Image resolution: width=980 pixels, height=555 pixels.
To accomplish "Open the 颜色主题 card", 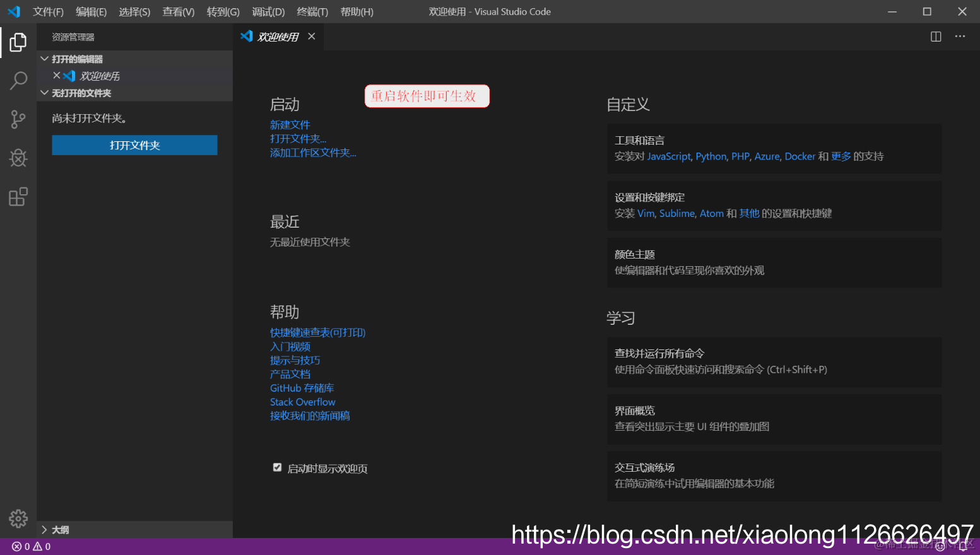I will pyautogui.click(x=774, y=263).
